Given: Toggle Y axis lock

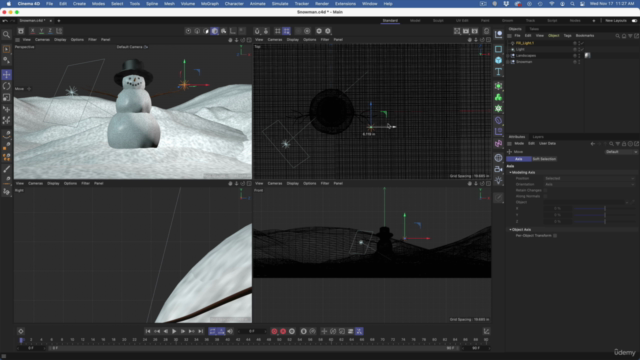Looking at the screenshot, I should point(41,31).
